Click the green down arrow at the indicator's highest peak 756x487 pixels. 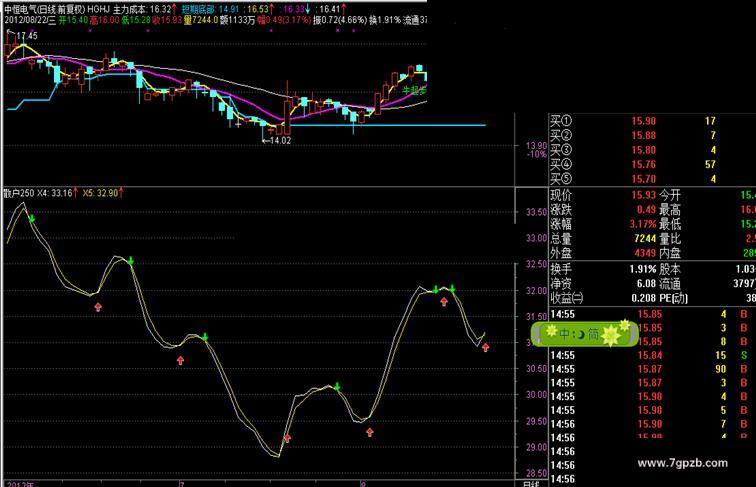click(x=32, y=219)
